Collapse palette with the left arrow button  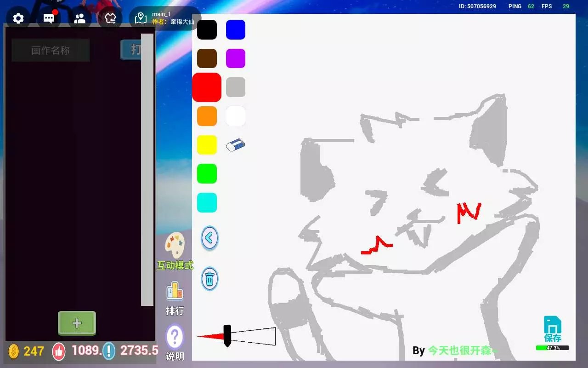click(209, 238)
